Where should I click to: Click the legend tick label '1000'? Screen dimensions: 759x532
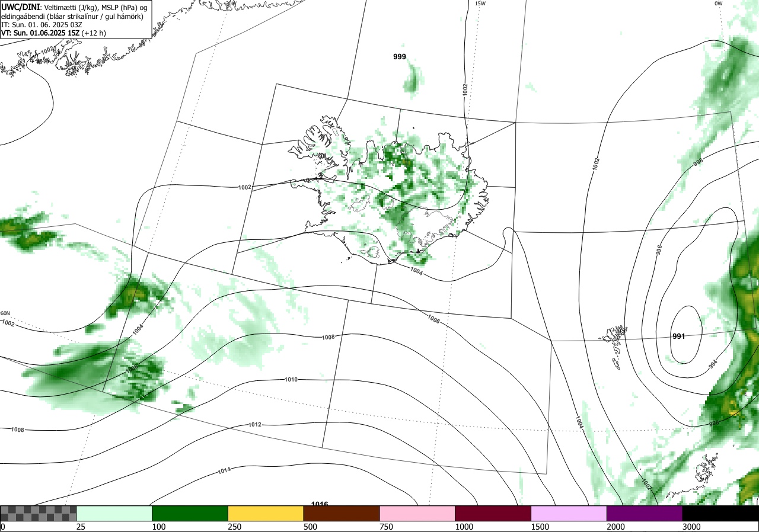coord(464,527)
